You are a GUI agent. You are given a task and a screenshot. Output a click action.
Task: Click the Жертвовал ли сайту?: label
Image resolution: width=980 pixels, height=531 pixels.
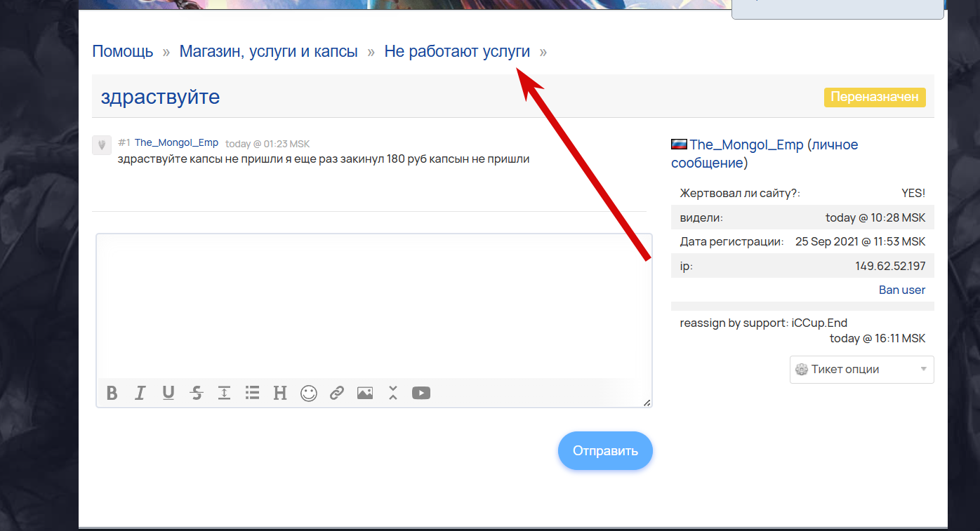click(740, 193)
